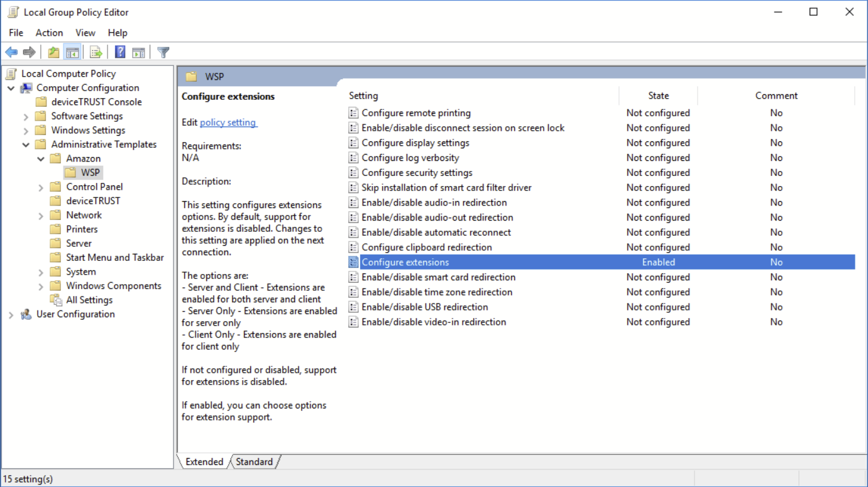Click the Forward navigation arrow

click(28, 52)
